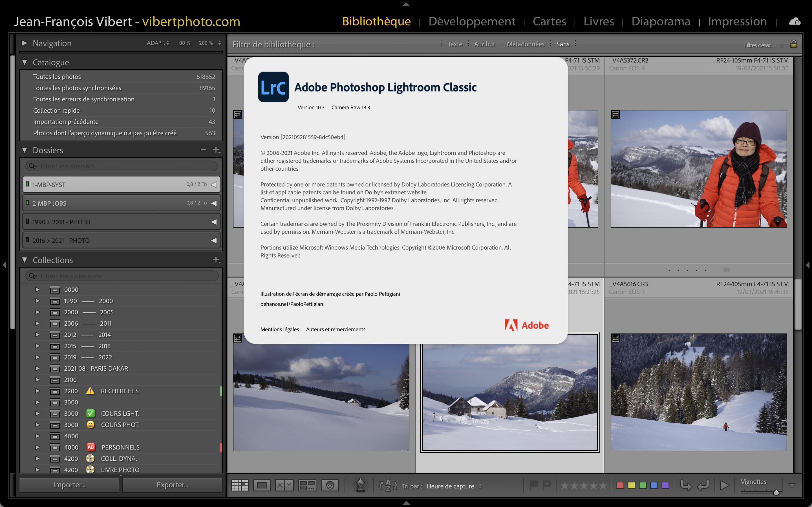Image resolution: width=812 pixels, height=507 pixels.
Task: Expand the 2021-08 PARIS DAKAR collection
Action: pos(36,368)
